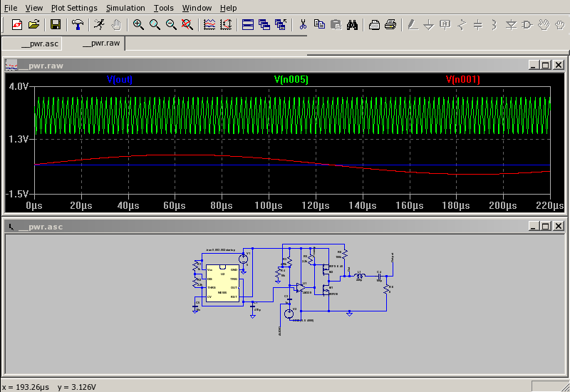Open the Window menu
570x392 pixels.
(x=197, y=8)
